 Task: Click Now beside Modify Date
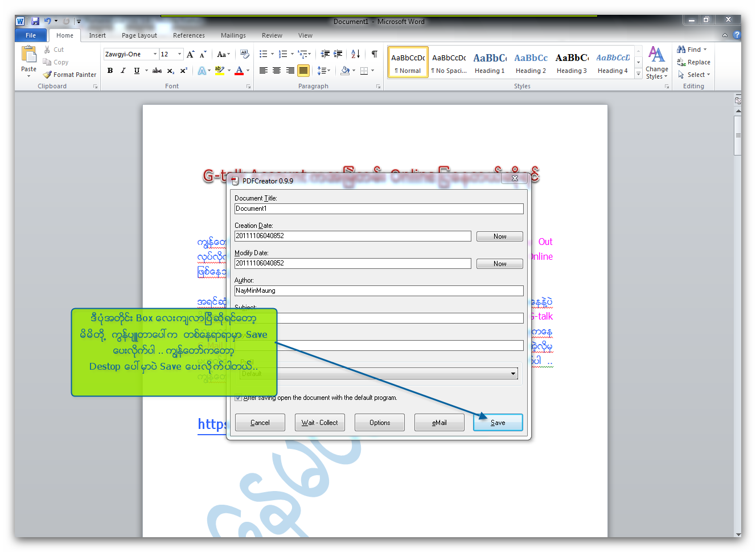point(500,264)
